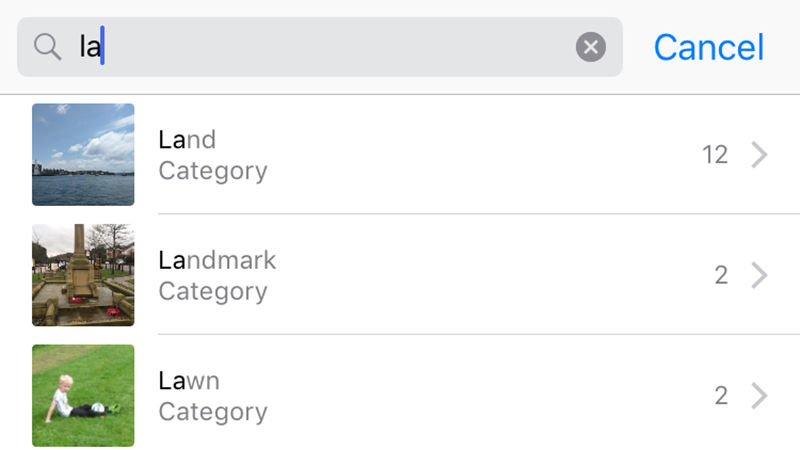Viewport: 800px width, 450px height.
Task: Tap the chevron beside Lawn
Action: click(759, 396)
